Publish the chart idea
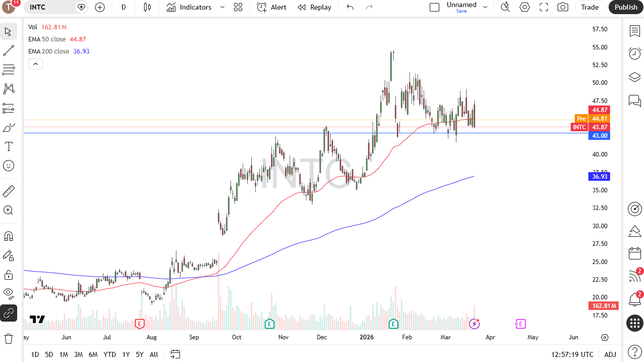Screen dimensions: 644x362 point(626,7)
